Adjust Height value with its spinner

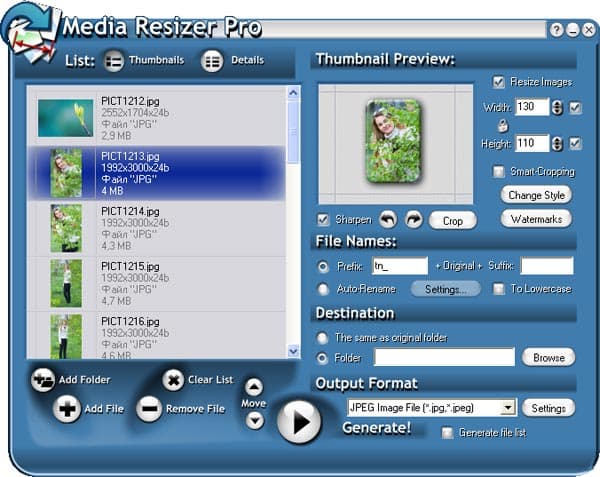tap(557, 144)
